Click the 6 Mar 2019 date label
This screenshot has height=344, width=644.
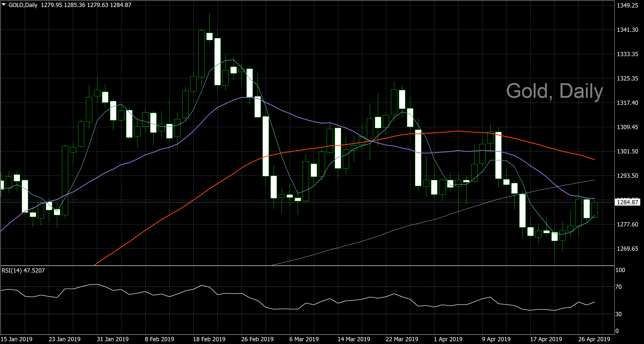304,339
